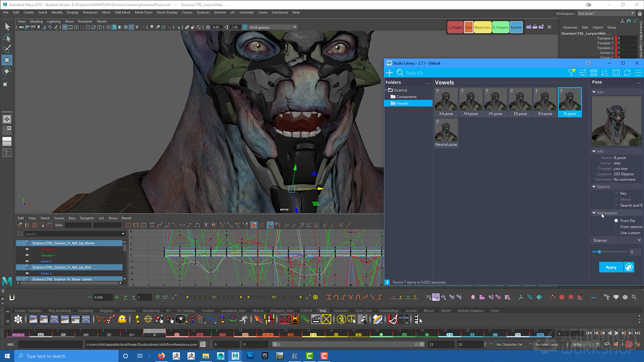Open the Deform menu in menu bar
The image size is (644, 362).
[x=220, y=12]
